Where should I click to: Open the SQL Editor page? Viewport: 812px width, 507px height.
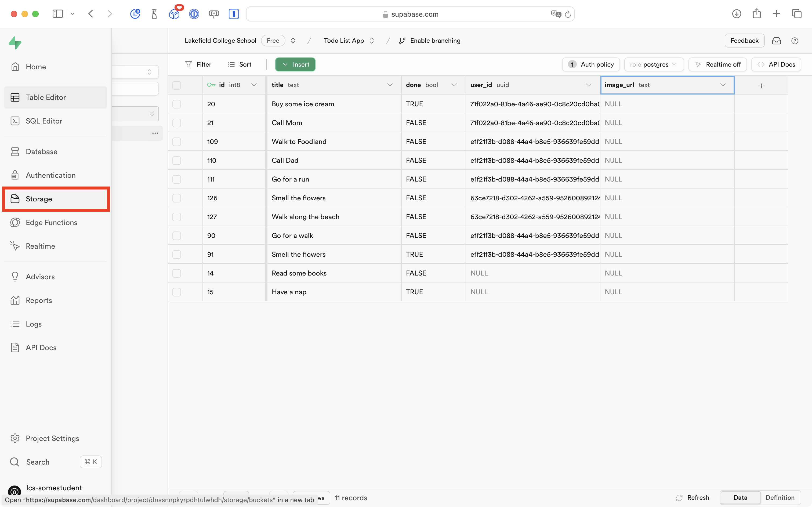(x=44, y=121)
